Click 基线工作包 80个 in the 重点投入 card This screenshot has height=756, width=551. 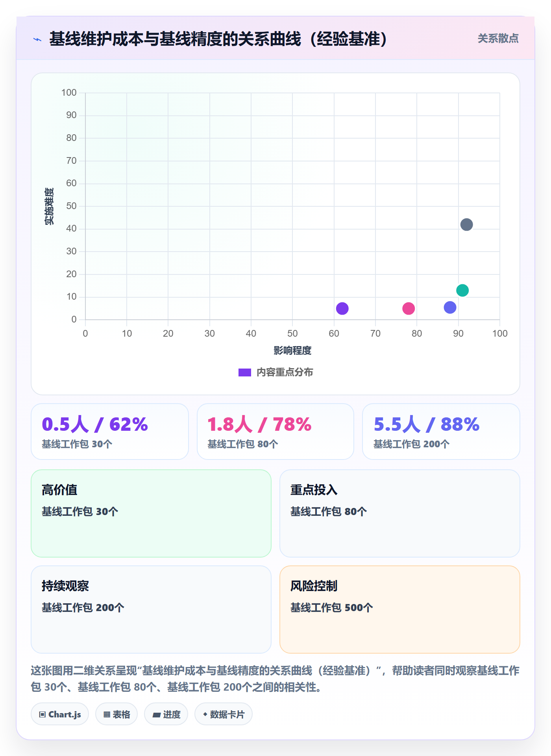(x=329, y=511)
